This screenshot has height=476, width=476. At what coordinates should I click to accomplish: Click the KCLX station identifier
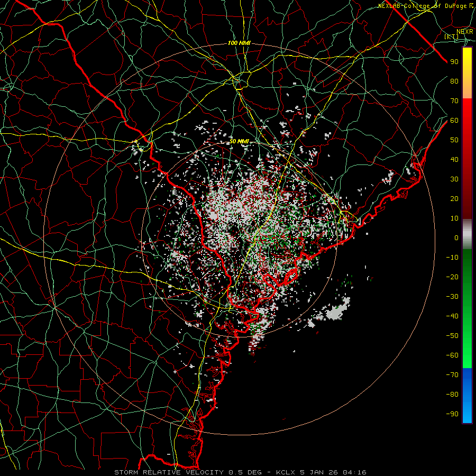286,472
